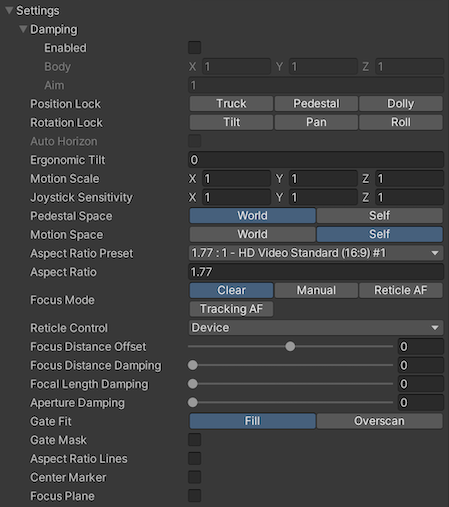449x507 pixels.
Task: Open the Reticle Control dropdown
Action: click(x=316, y=328)
